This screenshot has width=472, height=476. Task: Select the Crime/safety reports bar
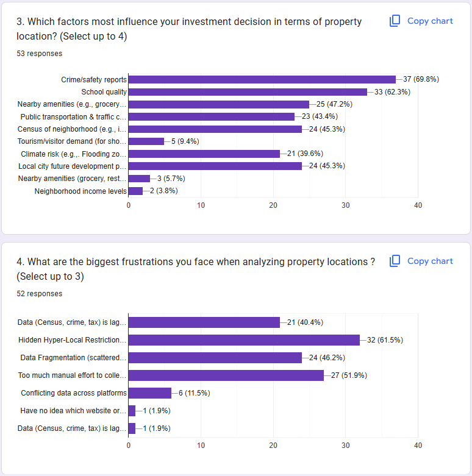[x=262, y=79]
